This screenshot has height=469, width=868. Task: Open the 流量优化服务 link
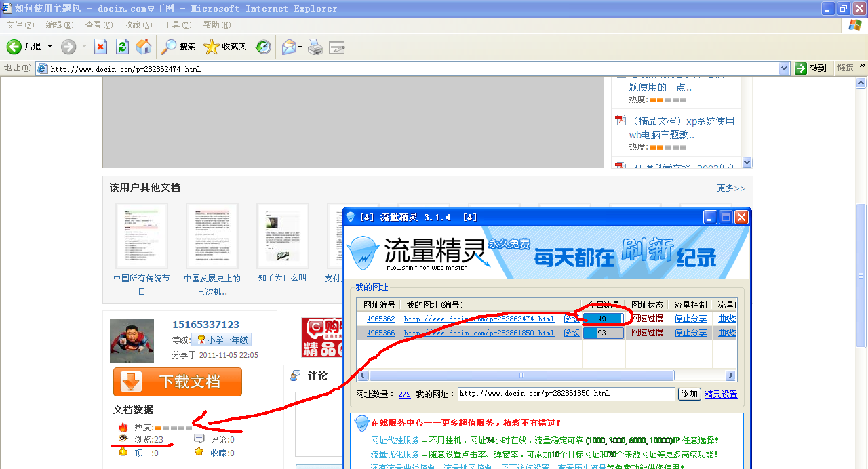395,454
